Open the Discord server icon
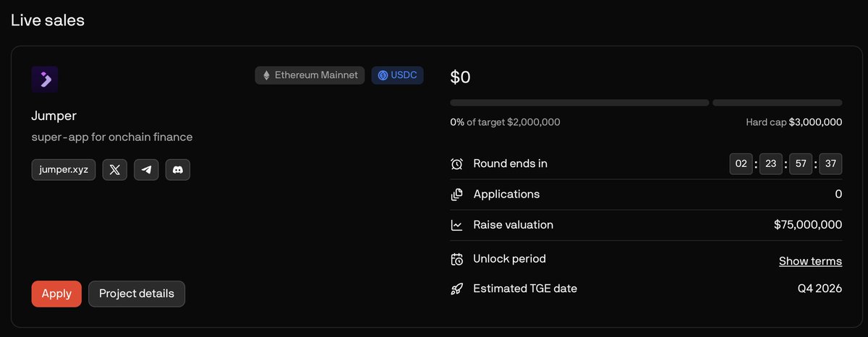The image size is (868, 337). pyautogui.click(x=178, y=170)
